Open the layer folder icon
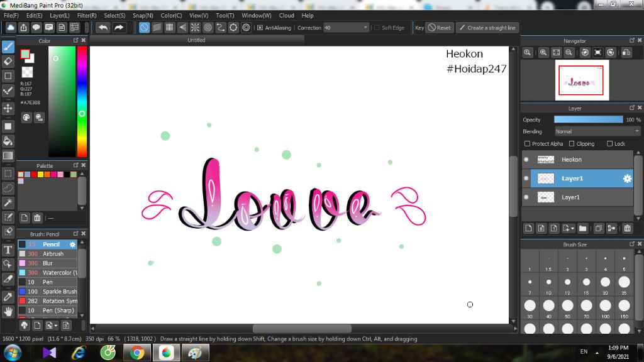Viewport: 644px width, 362px height. (x=582, y=228)
